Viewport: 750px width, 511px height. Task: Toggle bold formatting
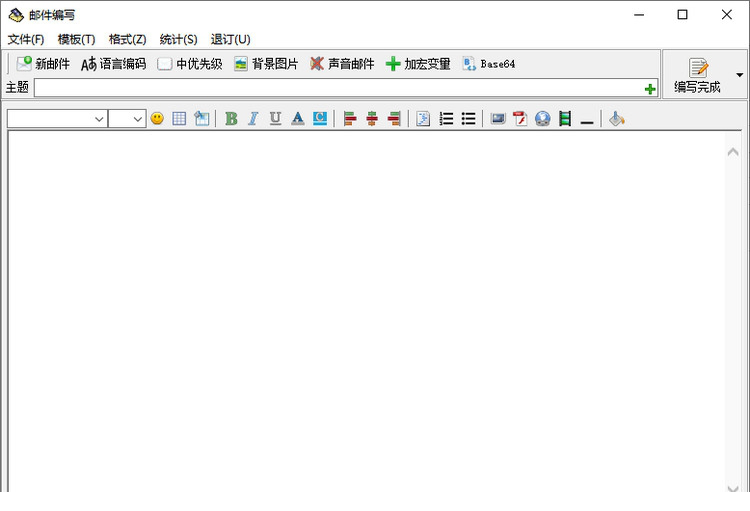pyautogui.click(x=231, y=118)
